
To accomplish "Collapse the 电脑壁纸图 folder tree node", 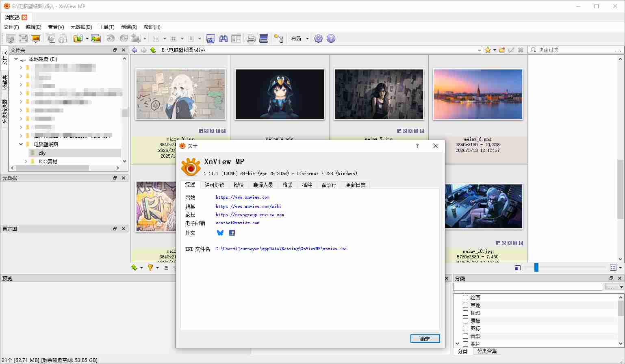I will point(21,144).
